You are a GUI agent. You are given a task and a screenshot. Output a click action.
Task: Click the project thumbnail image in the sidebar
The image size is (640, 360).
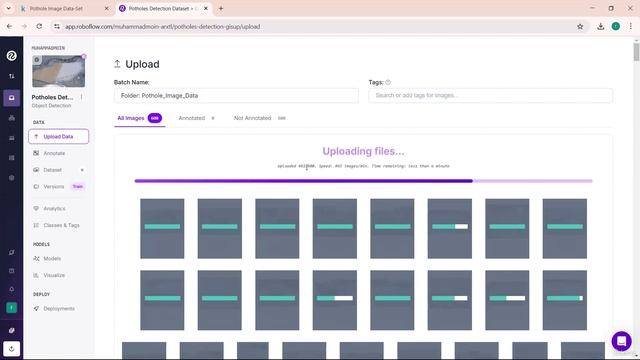58,71
